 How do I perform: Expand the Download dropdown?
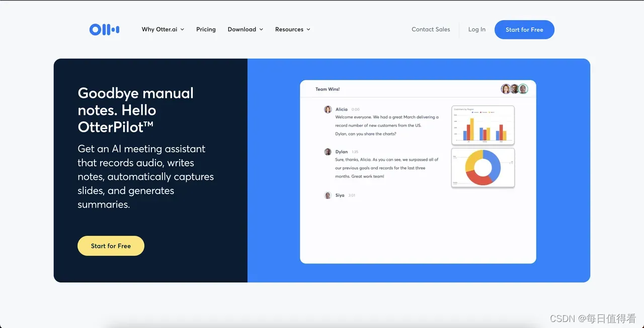(246, 29)
